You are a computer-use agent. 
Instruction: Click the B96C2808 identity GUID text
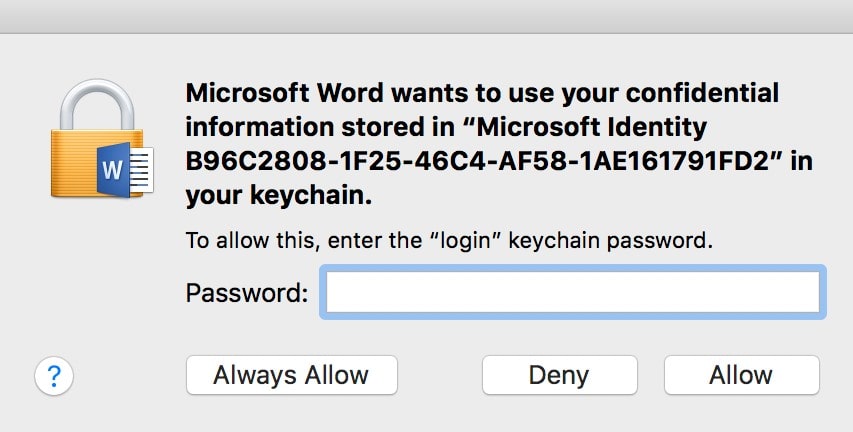478,162
